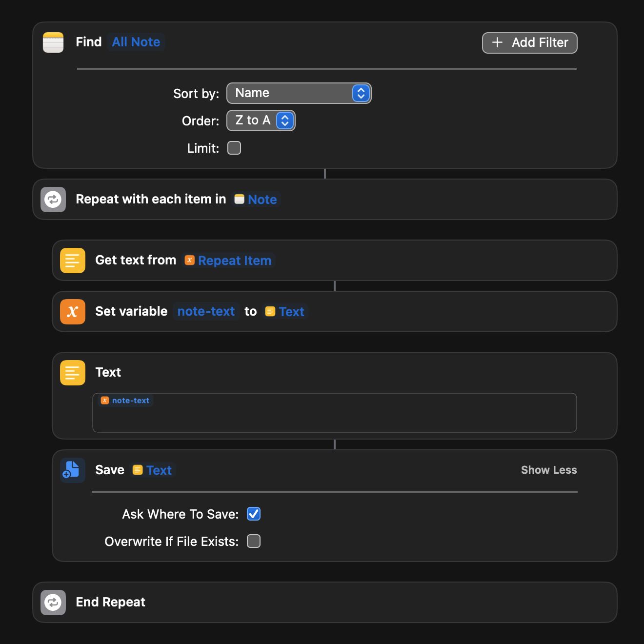Collapse Save options with Show Less
The width and height of the screenshot is (644, 644).
tap(548, 470)
